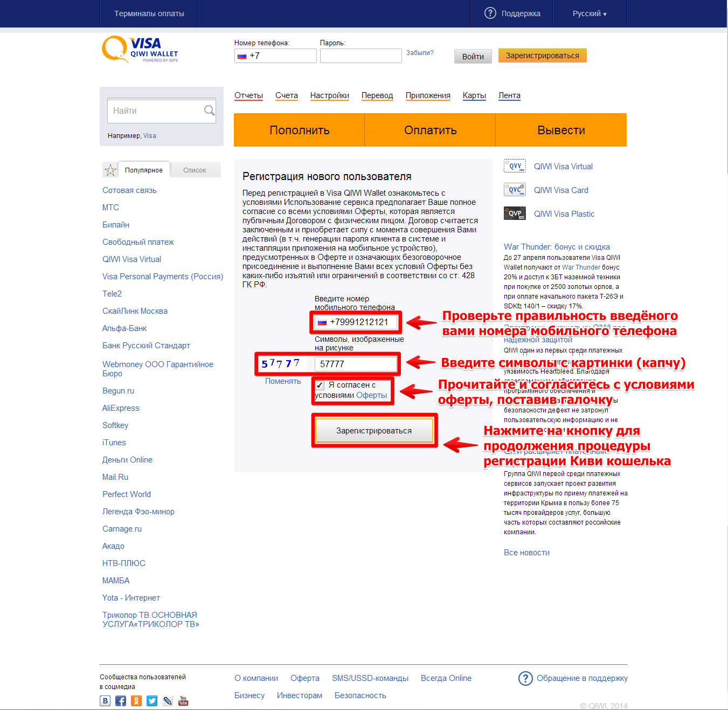Select the Вывести tab

click(x=561, y=130)
